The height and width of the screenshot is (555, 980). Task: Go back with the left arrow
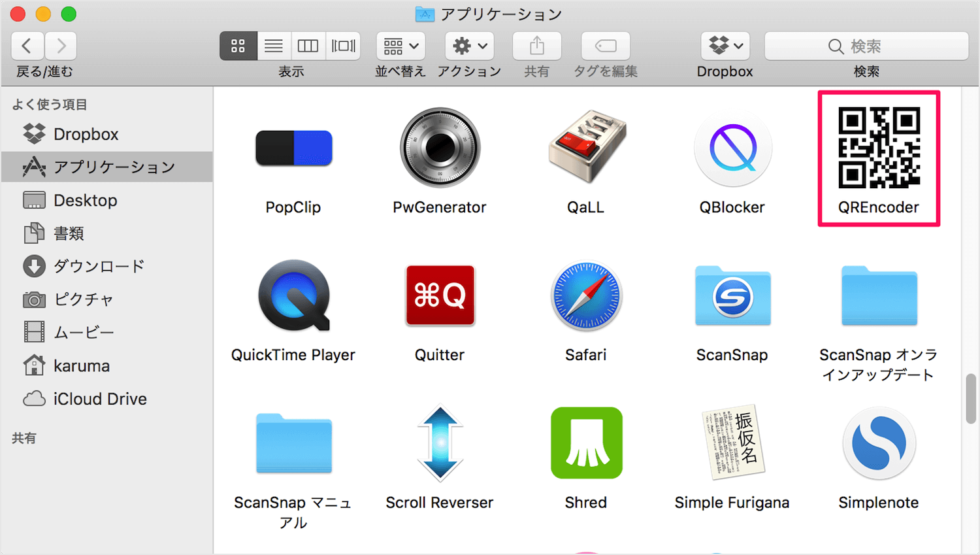(x=27, y=46)
